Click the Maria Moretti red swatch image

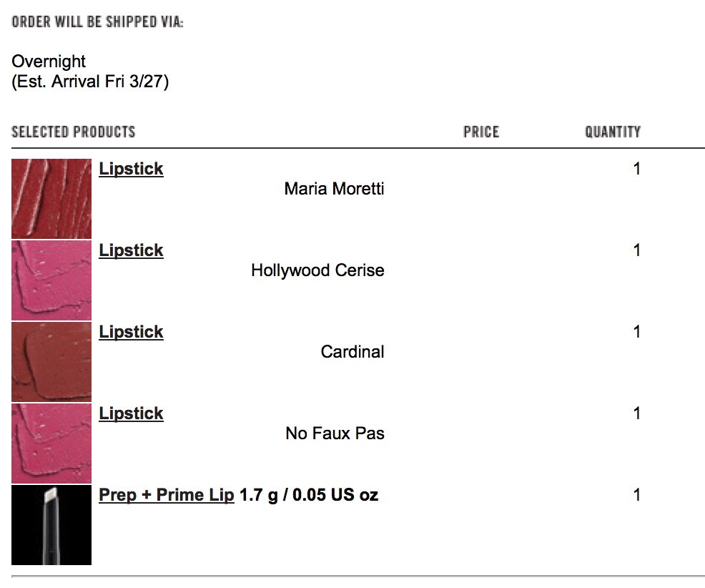[51, 198]
